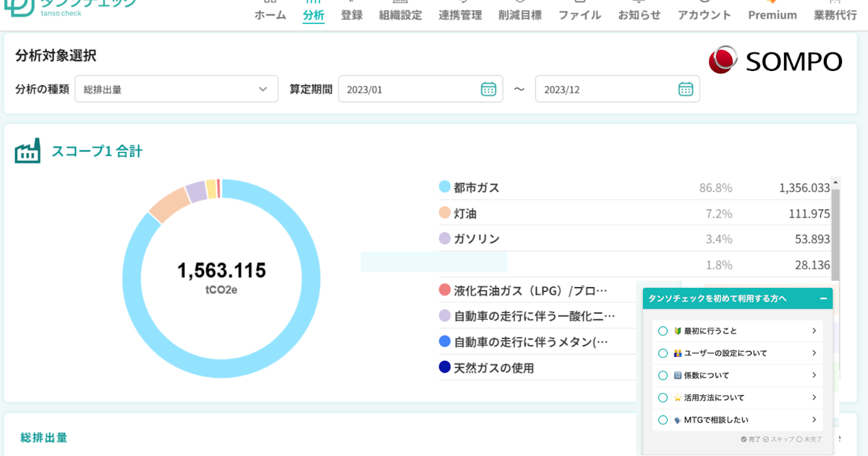The width and height of the screenshot is (868, 456).
Task: Open the start-month calendar picker icon
Action: (x=489, y=89)
